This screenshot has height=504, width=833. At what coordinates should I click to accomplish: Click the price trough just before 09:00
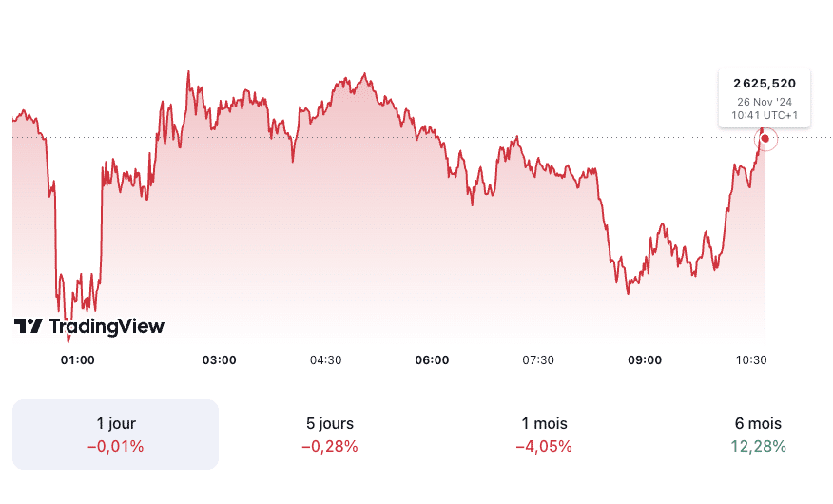pyautogui.click(x=628, y=292)
